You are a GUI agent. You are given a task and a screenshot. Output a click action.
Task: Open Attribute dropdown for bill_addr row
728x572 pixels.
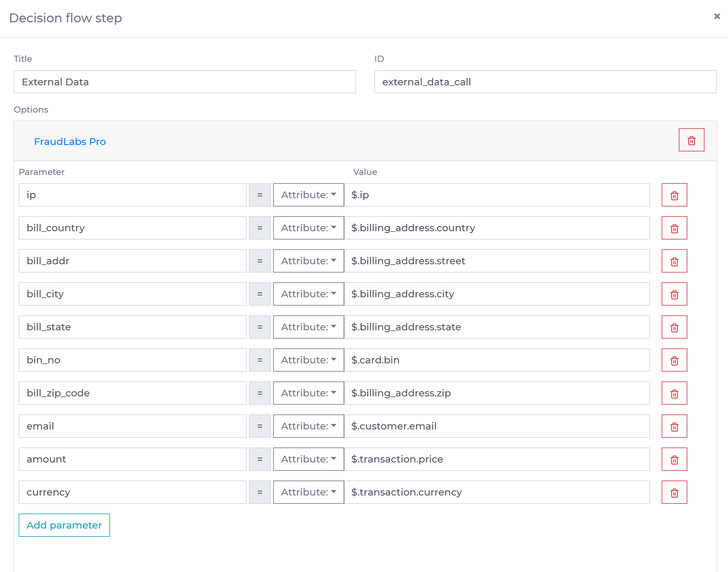308,261
